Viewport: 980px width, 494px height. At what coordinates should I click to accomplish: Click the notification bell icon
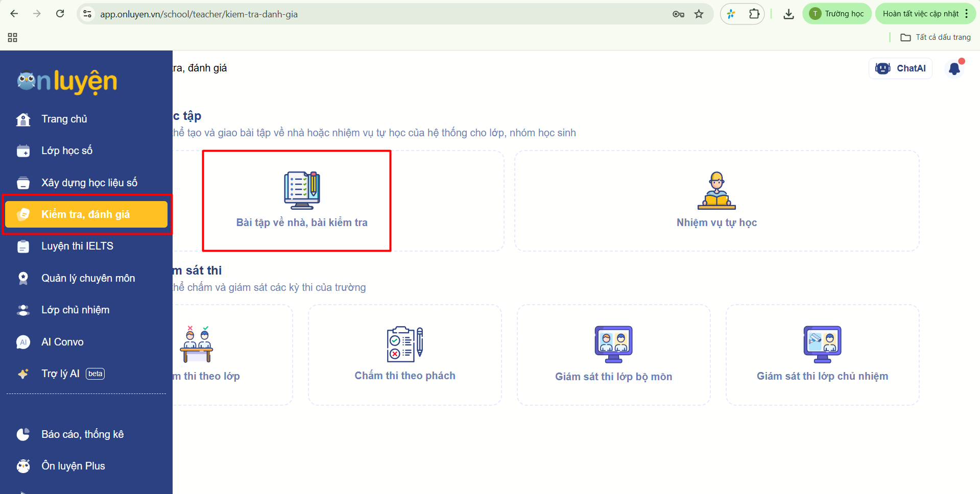(954, 69)
